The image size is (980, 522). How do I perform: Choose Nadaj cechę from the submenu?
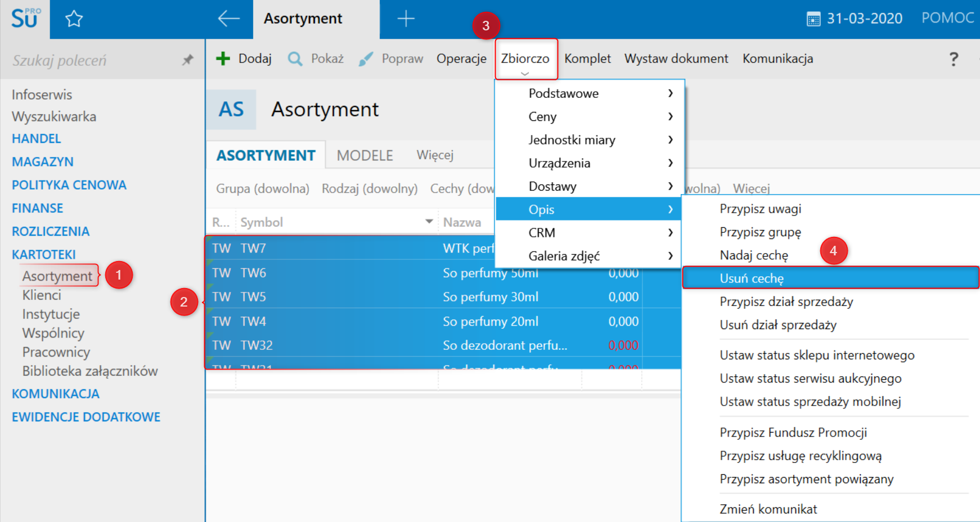[x=754, y=255]
